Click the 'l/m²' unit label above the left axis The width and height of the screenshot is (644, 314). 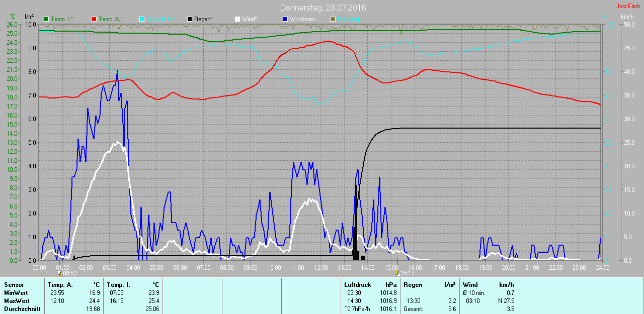29,17
